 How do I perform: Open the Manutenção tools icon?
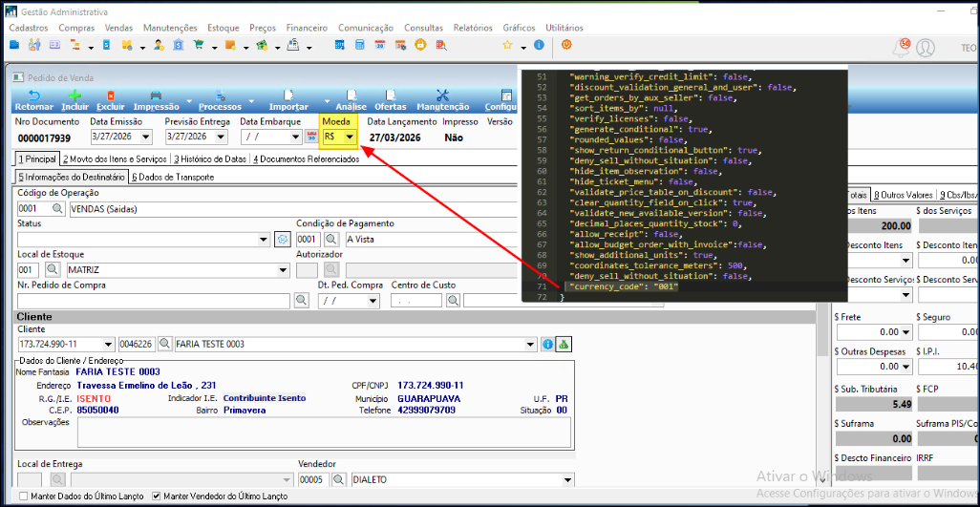442,95
